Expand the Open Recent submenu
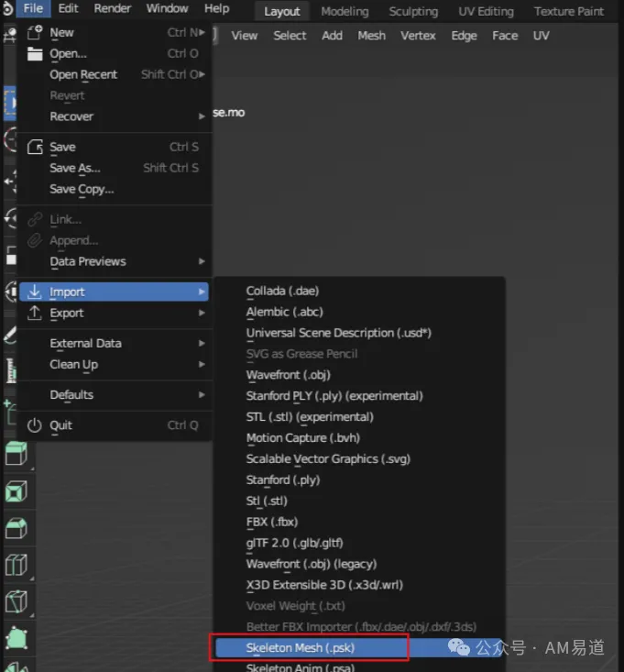 [x=203, y=74]
